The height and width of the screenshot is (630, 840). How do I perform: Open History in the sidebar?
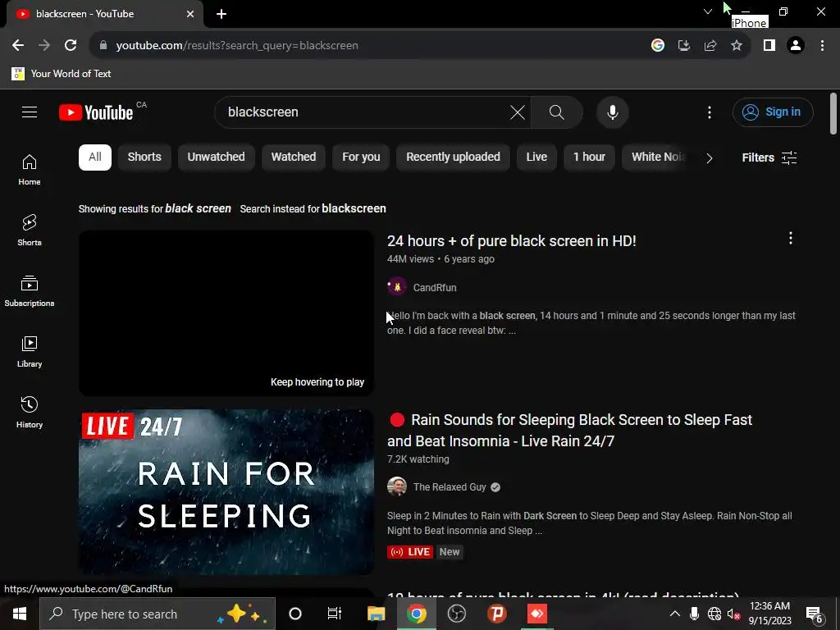point(30,412)
